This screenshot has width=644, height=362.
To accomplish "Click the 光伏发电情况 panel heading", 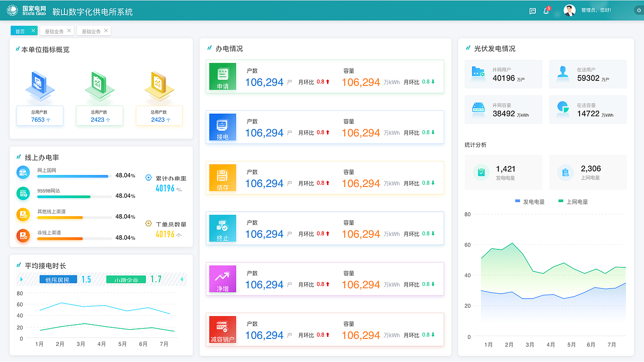I will (495, 49).
